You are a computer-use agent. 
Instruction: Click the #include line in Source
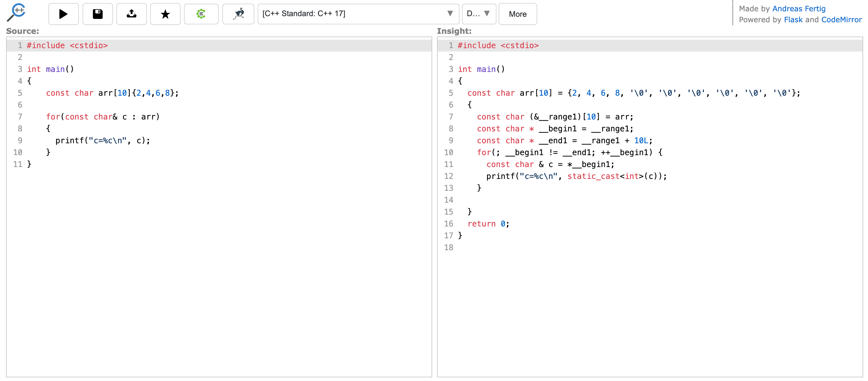pos(67,45)
